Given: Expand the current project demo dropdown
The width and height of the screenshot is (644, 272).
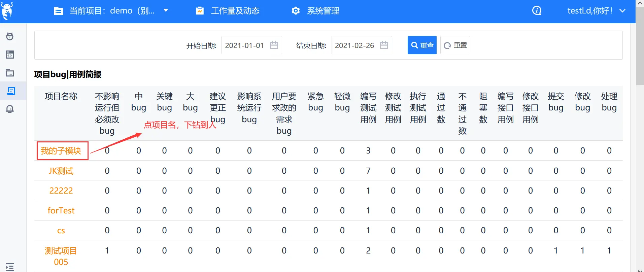Looking at the screenshot, I should pos(166,10).
